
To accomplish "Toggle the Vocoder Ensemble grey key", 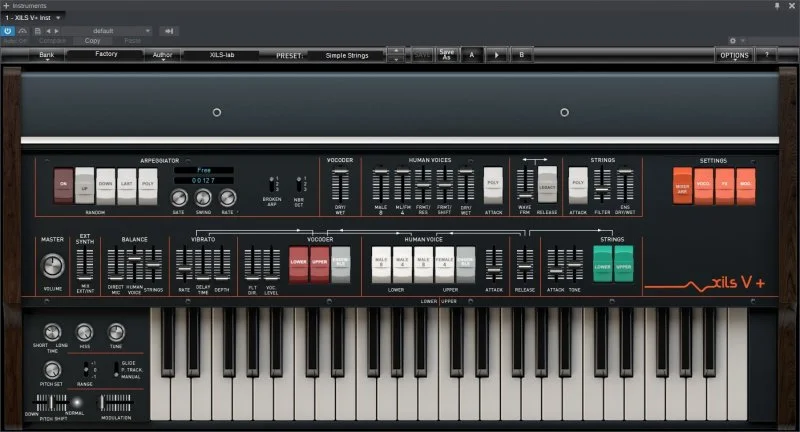I will tap(340, 265).
